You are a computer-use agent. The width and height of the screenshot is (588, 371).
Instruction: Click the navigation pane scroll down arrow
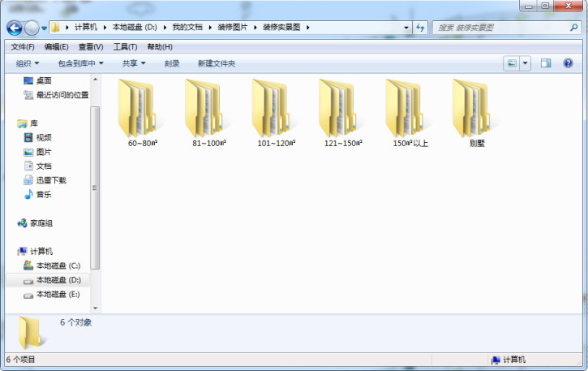[95, 308]
